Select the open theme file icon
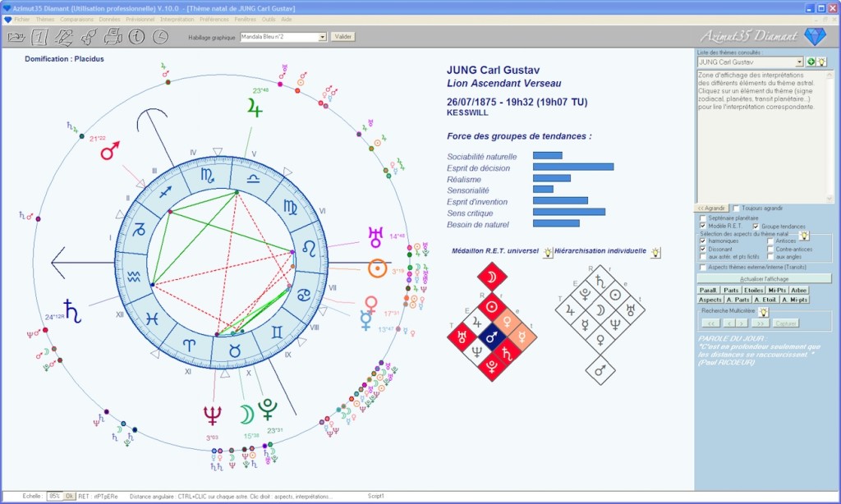 (16, 37)
